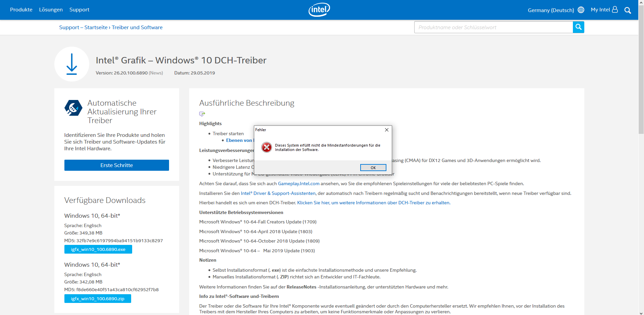Click the Unterstützte Betriebssystemversionen heading
644x315 pixels.
point(241,212)
